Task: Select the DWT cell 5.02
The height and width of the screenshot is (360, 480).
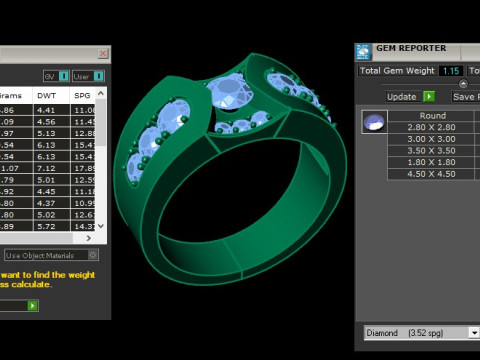Action: (x=51, y=215)
